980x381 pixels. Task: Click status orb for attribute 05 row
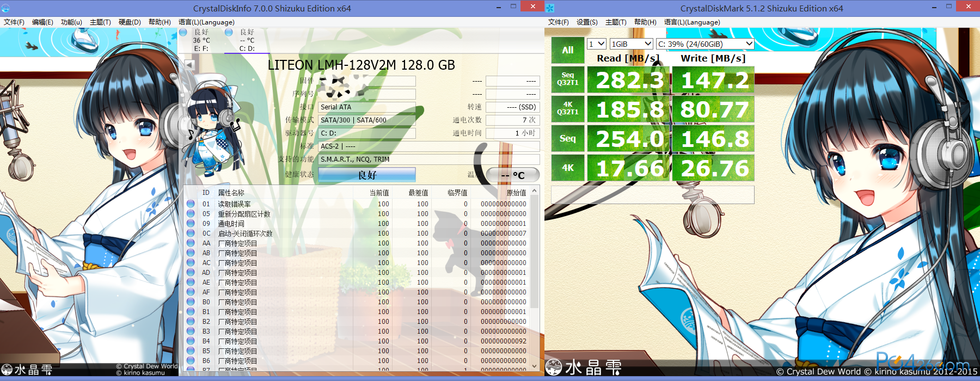[191, 213]
